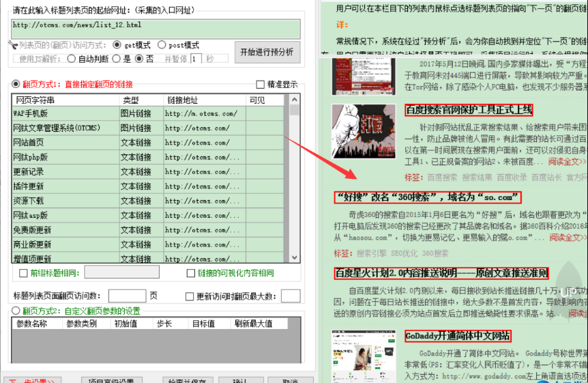The image size is (588, 383).
Task: Click the 百度收录 tag link
Action: click(x=512, y=178)
